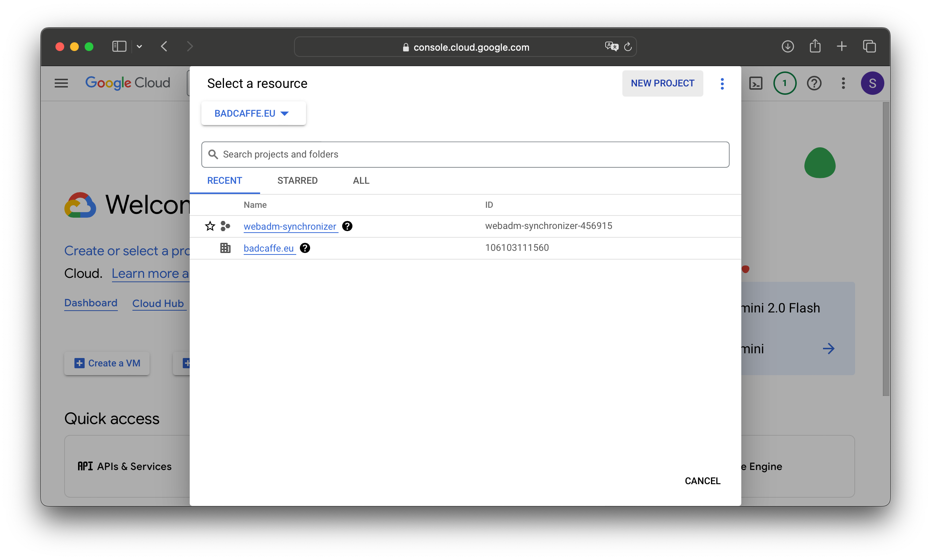
Task: Click the project icon beside webadm-synchronizer
Action: click(225, 226)
